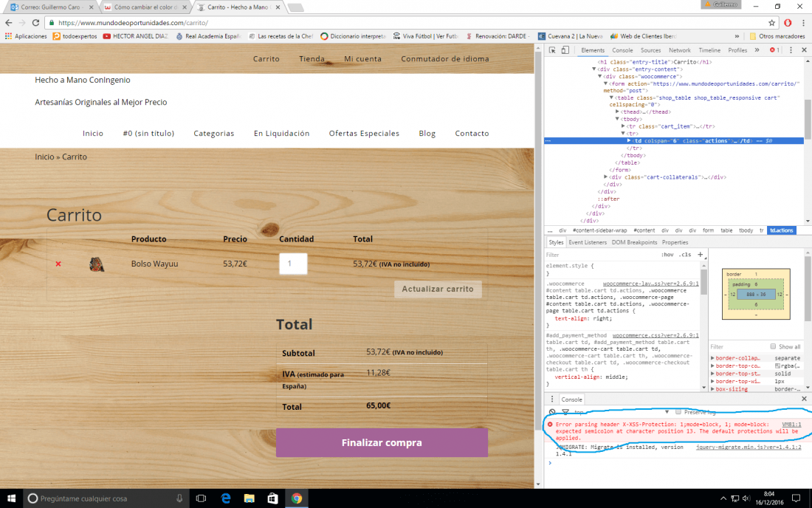The image size is (812, 508).
Task: Expand the border-collapse computed property
Action: point(712,358)
